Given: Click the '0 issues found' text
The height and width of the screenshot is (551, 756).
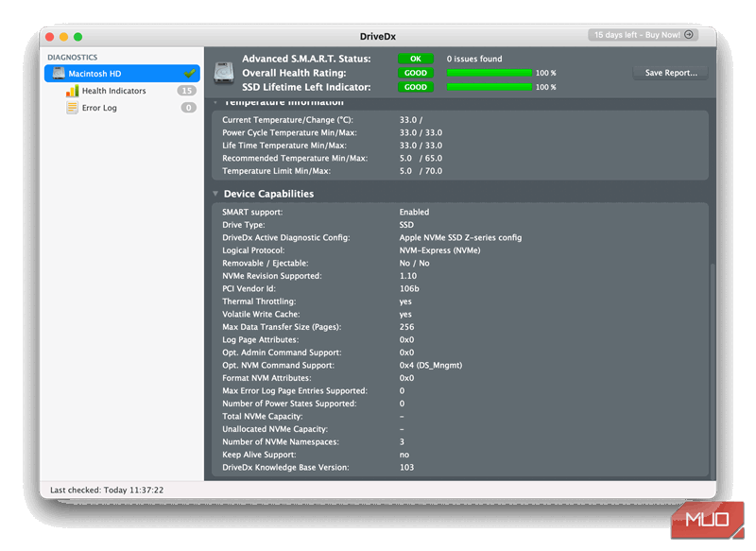Looking at the screenshot, I should [x=474, y=59].
